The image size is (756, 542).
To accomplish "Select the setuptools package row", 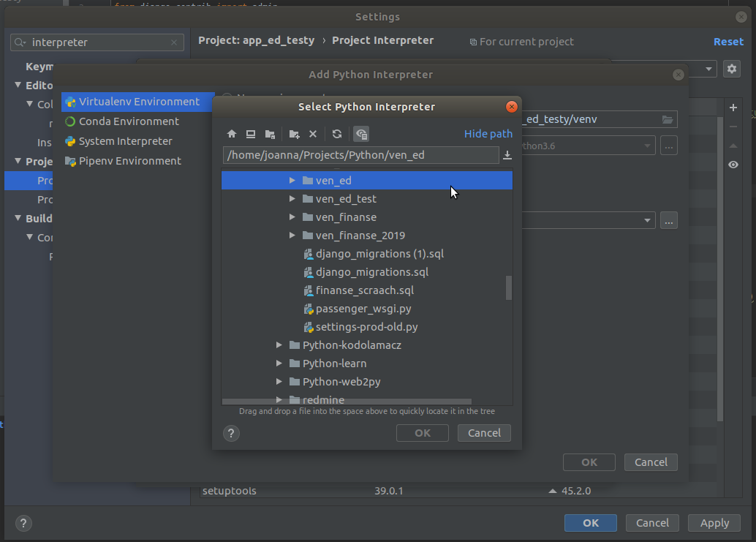I will click(458, 491).
